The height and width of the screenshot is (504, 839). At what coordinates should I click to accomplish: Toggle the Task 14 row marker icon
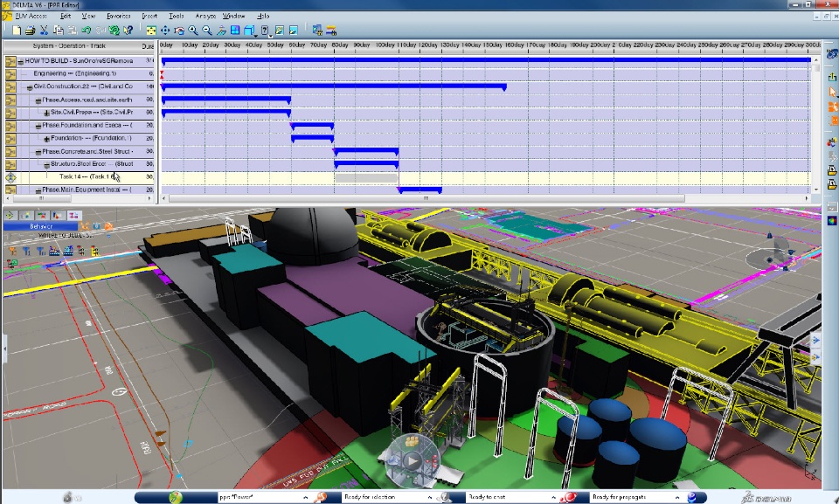[10, 176]
